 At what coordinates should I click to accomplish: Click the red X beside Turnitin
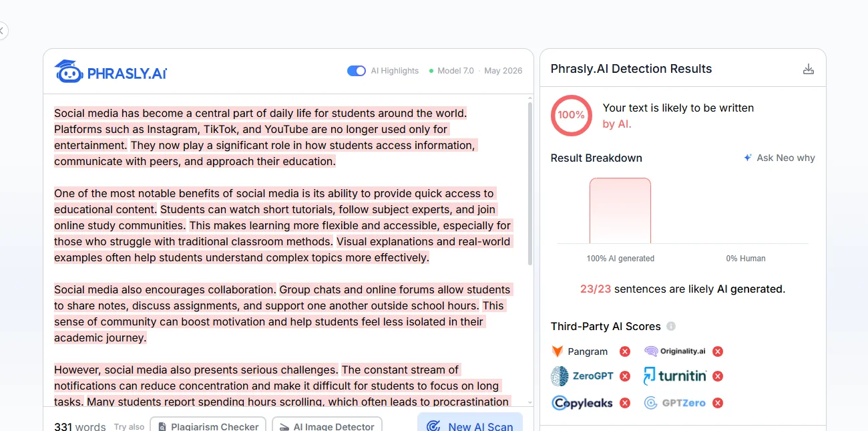(x=718, y=376)
